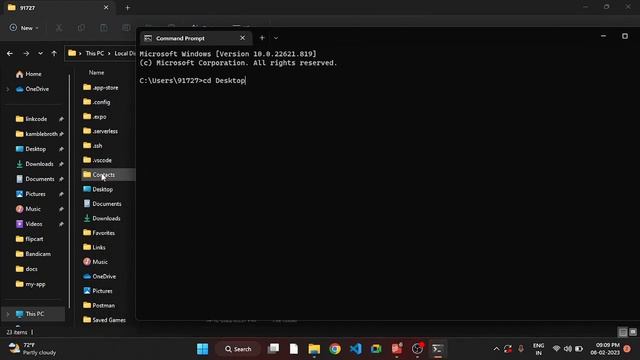Open Terminal from the taskbar
Viewport: 640px width, 360px height.
click(x=438, y=349)
